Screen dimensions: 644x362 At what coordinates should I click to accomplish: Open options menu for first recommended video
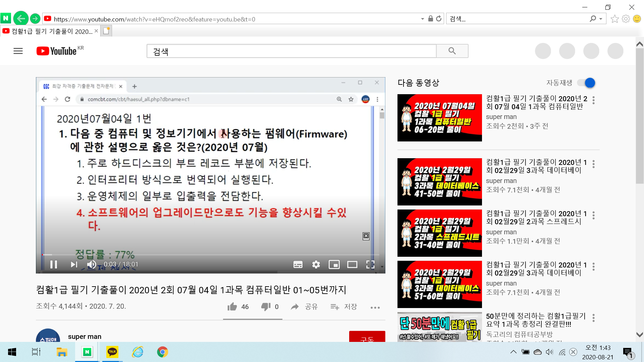point(594,100)
